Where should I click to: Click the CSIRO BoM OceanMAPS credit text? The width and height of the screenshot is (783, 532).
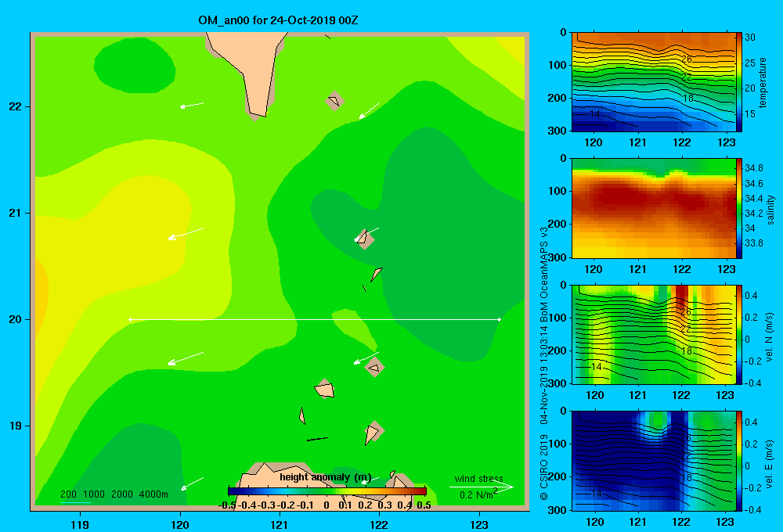tap(544, 363)
